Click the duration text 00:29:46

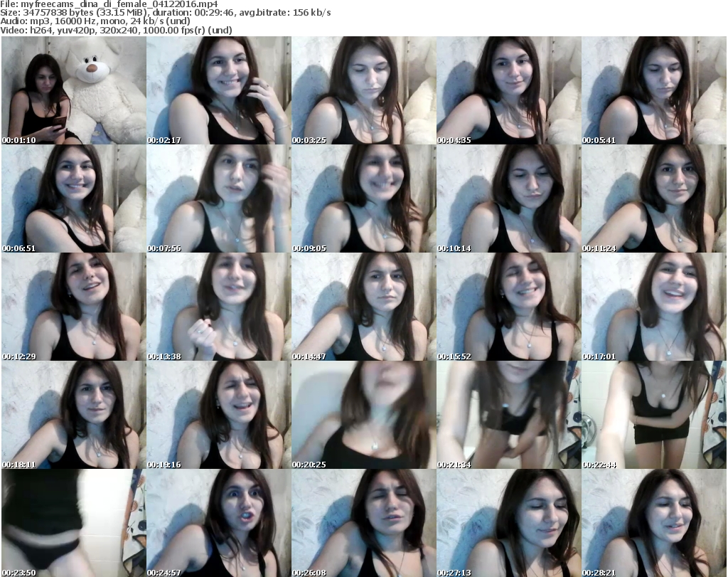(211, 13)
